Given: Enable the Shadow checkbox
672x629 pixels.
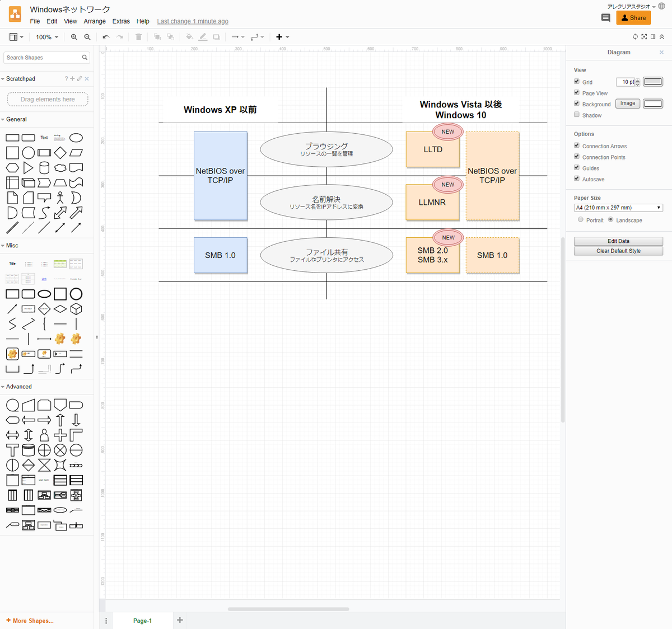Looking at the screenshot, I should click(577, 115).
